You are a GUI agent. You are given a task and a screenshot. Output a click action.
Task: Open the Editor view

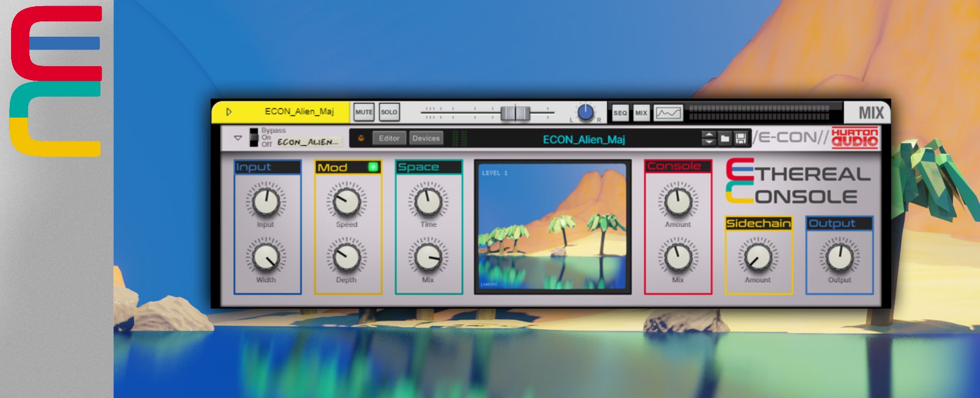pyautogui.click(x=389, y=138)
